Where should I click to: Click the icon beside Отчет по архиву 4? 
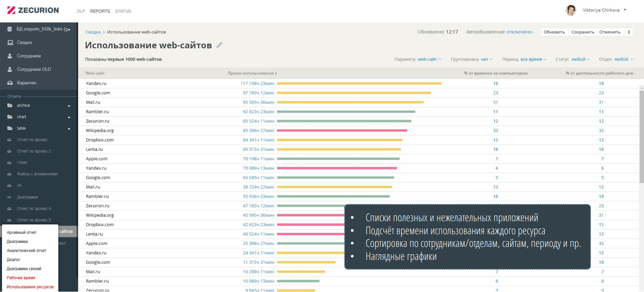coord(9,209)
